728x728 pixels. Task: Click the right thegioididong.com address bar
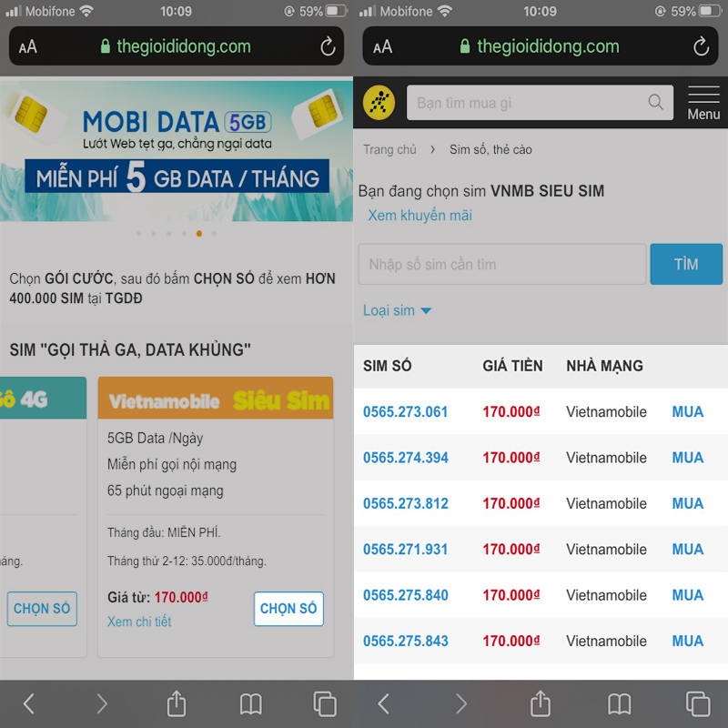pos(541,46)
